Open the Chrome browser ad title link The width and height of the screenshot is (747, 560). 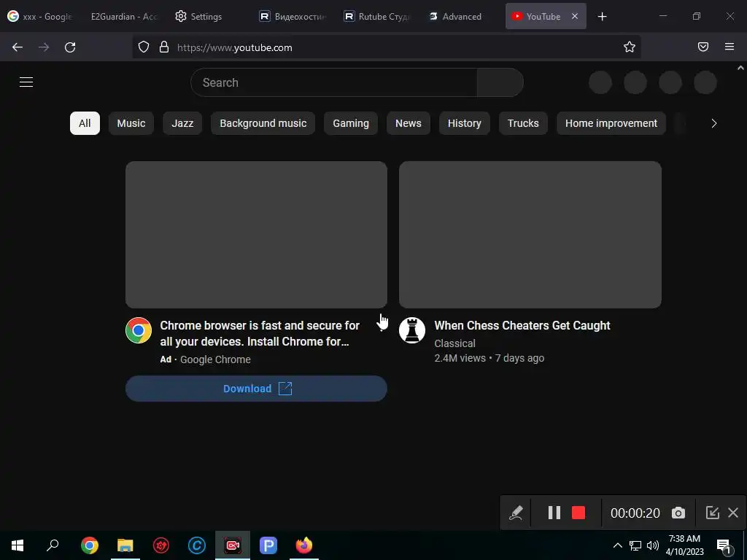coord(260,333)
